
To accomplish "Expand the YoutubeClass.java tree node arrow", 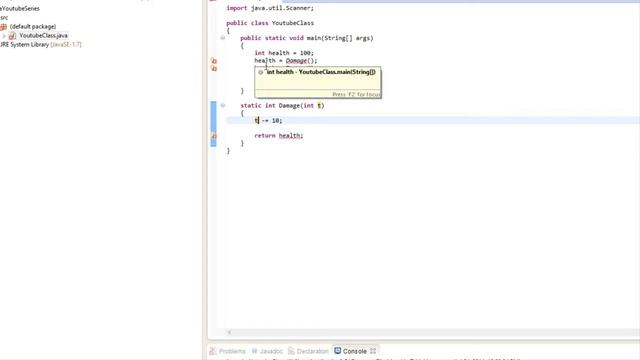I will coord(4,36).
